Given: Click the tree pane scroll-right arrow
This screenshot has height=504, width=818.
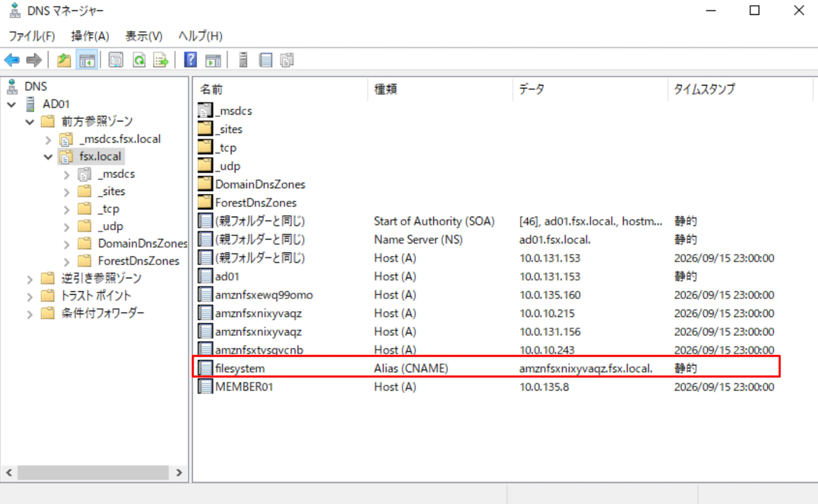Looking at the screenshot, I should click(x=179, y=472).
